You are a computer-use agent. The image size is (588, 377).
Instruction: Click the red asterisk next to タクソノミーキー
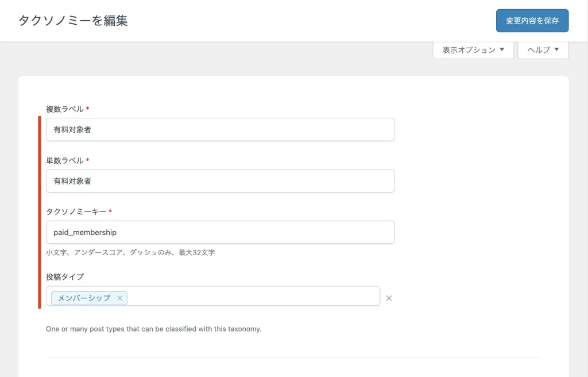tap(110, 211)
